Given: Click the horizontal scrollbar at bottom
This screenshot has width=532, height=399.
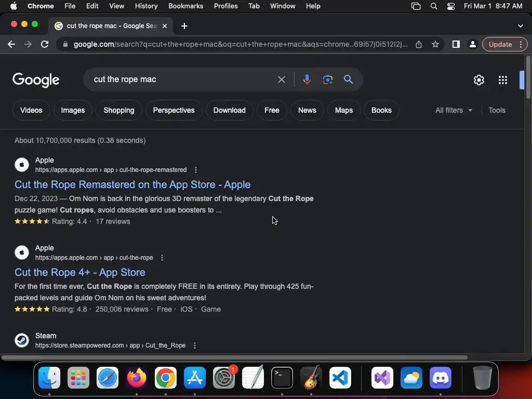Looking at the screenshot, I should point(234,357).
